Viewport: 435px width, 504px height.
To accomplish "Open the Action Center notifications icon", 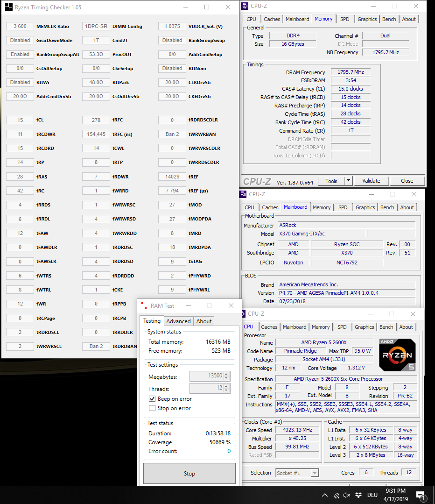I will [421, 495].
